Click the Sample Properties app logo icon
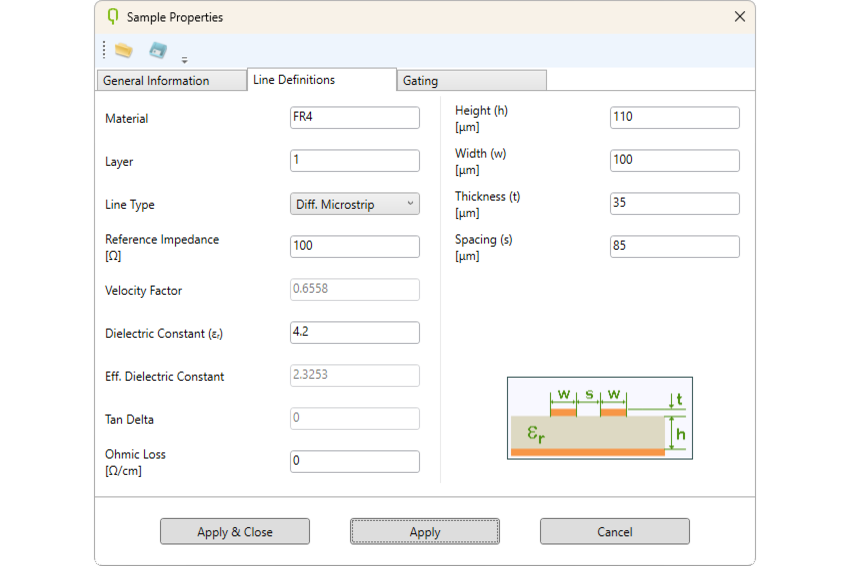The height and width of the screenshot is (566, 850). (x=112, y=17)
